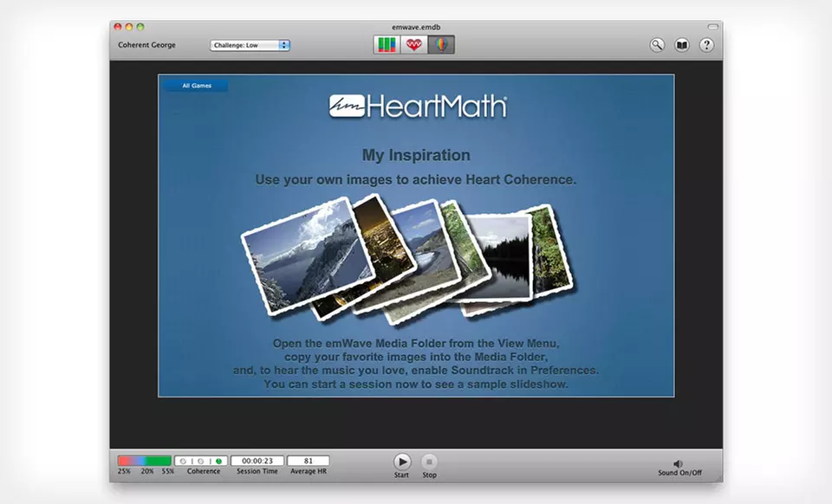
Task: Expand the Challenge selector next to Coherent George
Action: click(x=250, y=44)
